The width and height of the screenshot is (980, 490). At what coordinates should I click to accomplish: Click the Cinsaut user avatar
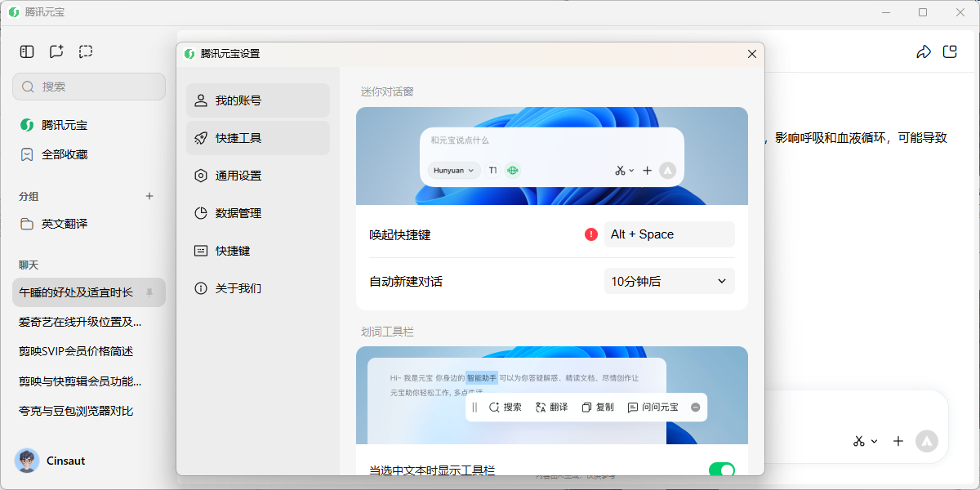(27, 461)
